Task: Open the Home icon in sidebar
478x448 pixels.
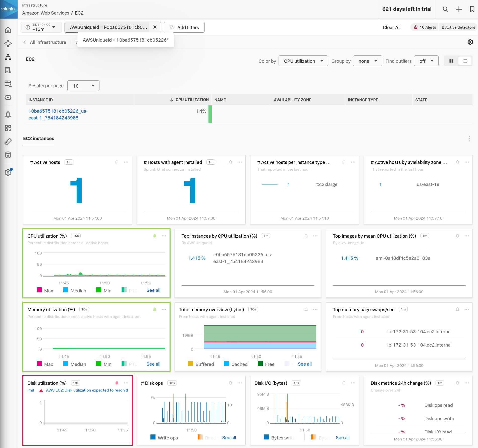Action: point(8,30)
